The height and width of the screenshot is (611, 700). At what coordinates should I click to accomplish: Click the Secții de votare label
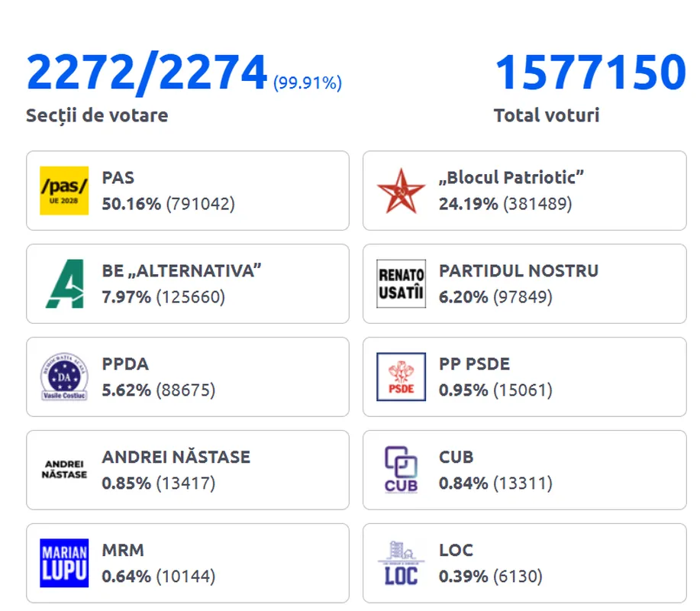tap(97, 115)
